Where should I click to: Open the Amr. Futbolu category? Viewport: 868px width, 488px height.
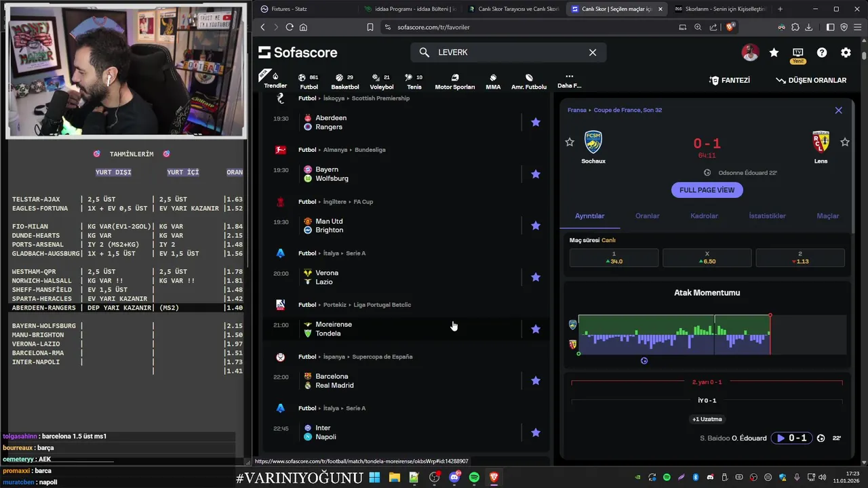(529, 81)
